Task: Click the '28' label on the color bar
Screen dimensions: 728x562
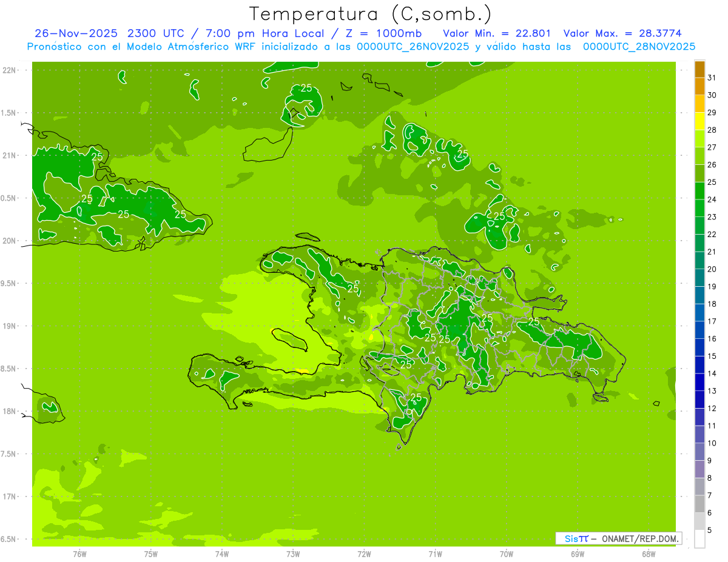Action: pos(712,130)
